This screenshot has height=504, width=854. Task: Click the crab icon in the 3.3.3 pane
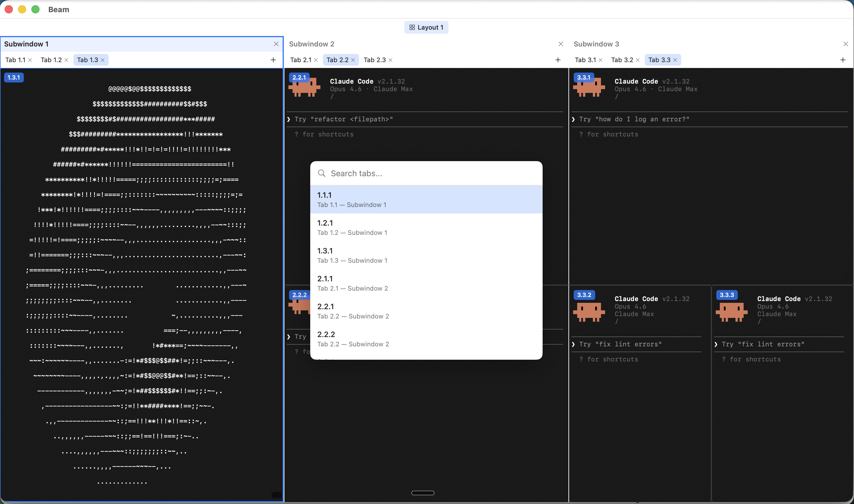coord(731,312)
